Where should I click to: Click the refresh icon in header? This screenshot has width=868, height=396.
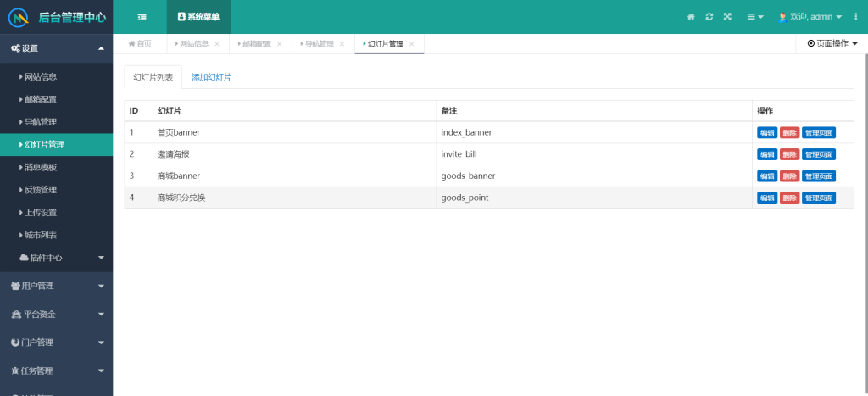coord(709,17)
